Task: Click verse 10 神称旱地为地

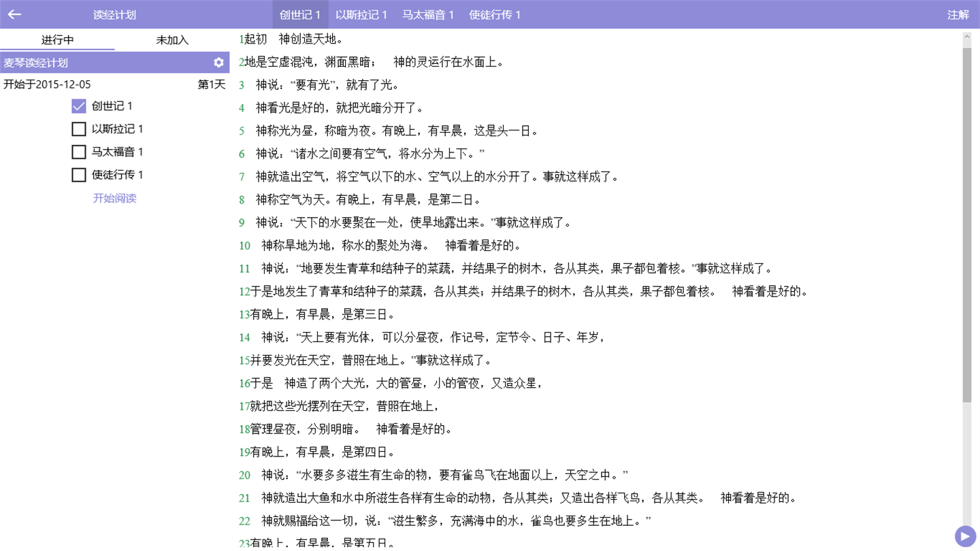Action: click(x=380, y=246)
